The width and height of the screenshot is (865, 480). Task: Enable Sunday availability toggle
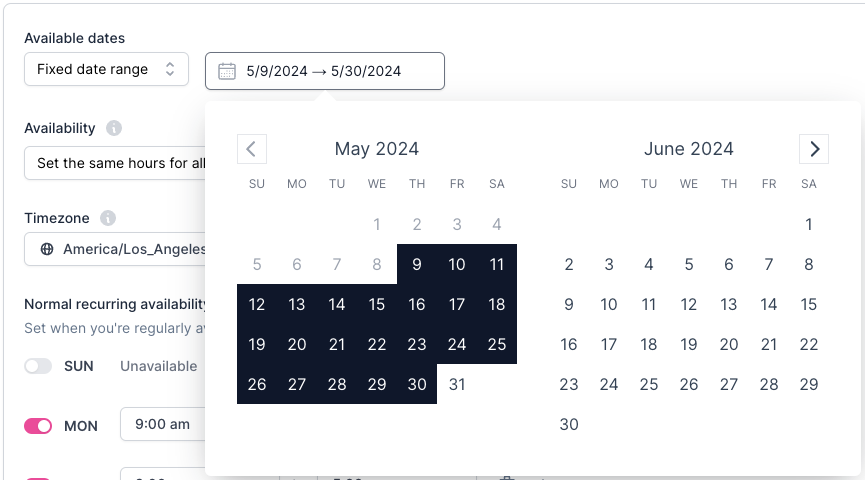38,366
